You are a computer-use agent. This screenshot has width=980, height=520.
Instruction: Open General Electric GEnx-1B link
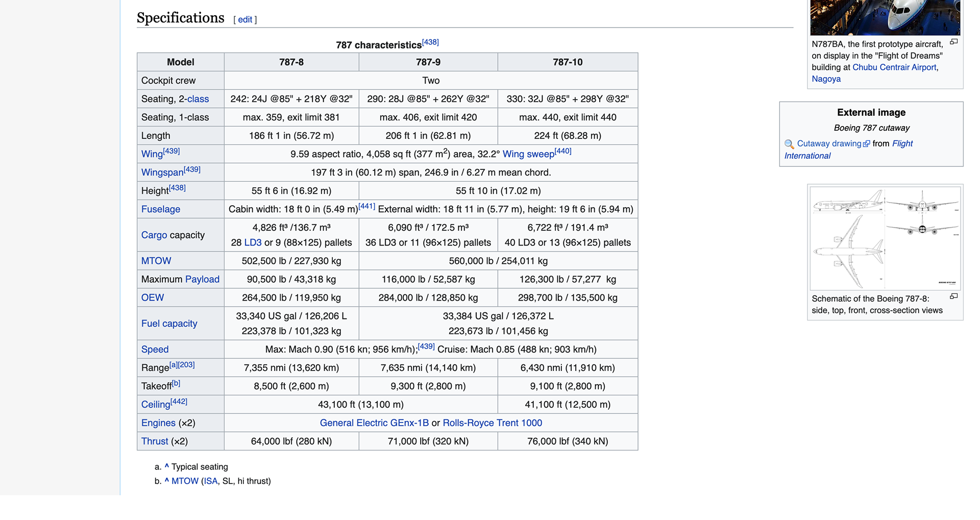tap(374, 423)
